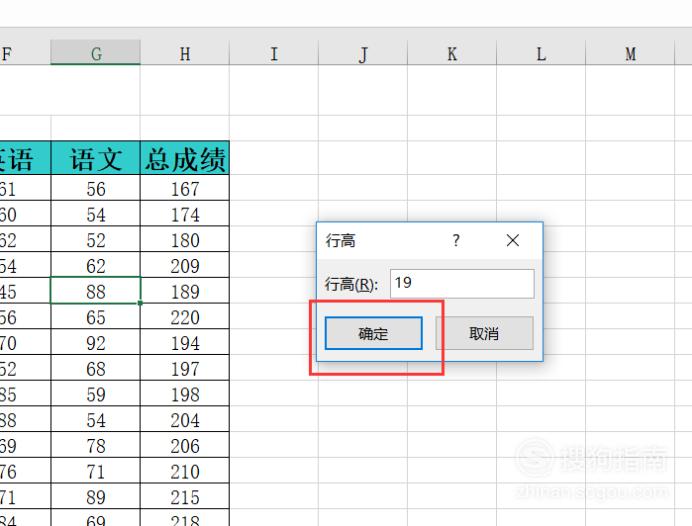Select column J header

(363, 53)
